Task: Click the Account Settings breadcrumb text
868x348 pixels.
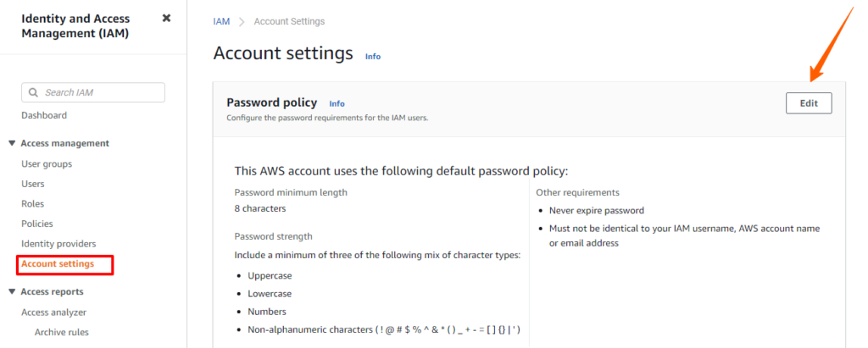Action: (290, 21)
